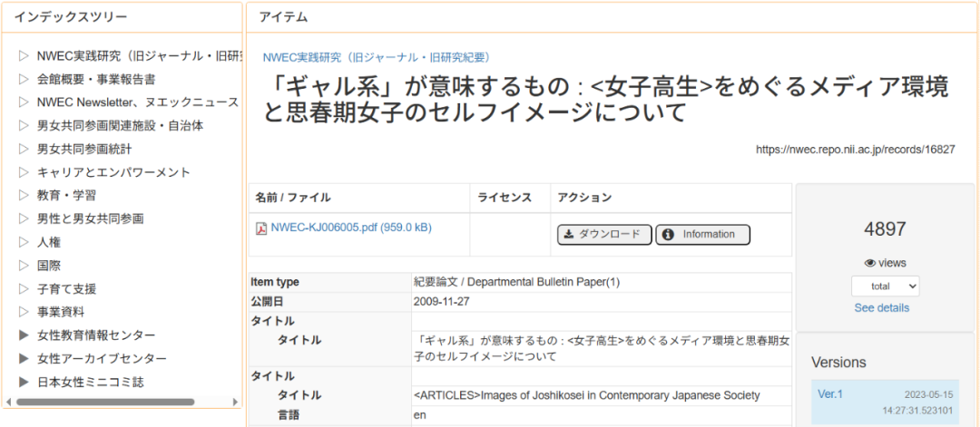The height and width of the screenshot is (427, 980).
Task: Expand the 人権 tree node
Action: click(x=24, y=242)
